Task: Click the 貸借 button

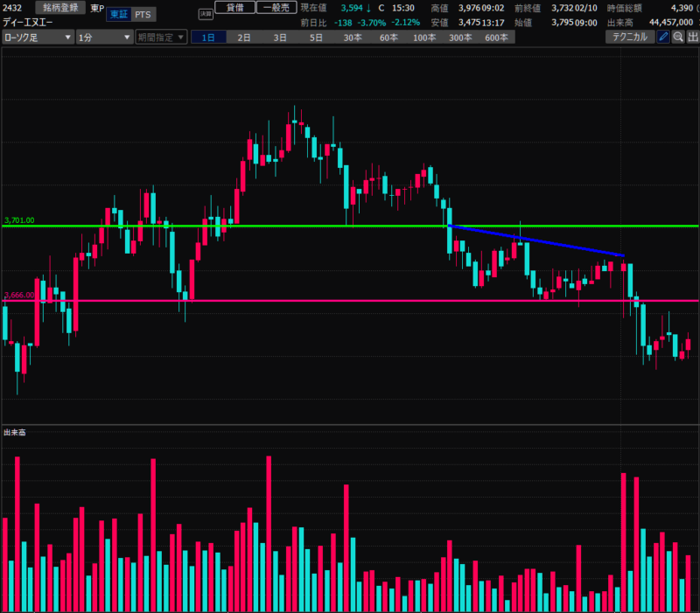Action: click(x=235, y=8)
